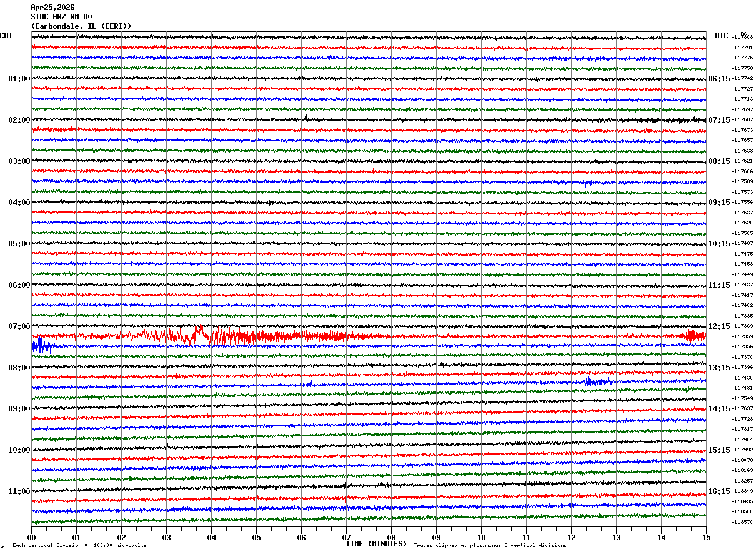The height and width of the screenshot is (554, 756).
Task: Click the 08:00 CDT time label
Action: [x=19, y=368]
